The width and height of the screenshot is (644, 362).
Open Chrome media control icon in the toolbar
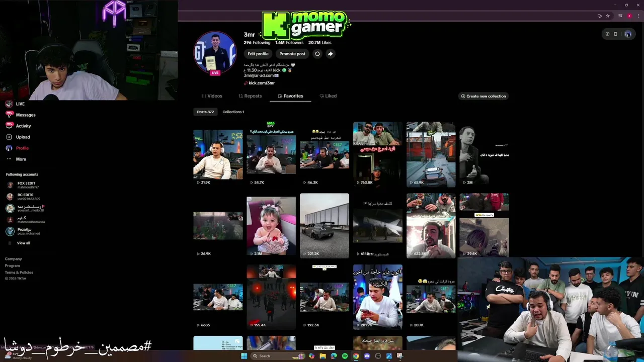(x=620, y=16)
